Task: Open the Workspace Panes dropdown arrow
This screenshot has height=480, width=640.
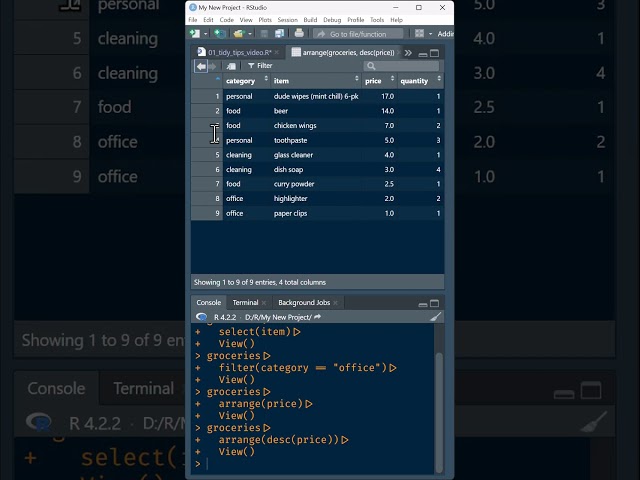Action: [x=430, y=34]
